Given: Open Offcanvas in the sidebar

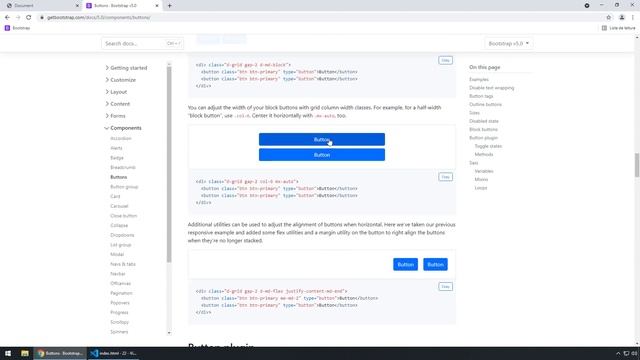Looking at the screenshot, I should pyautogui.click(x=120, y=283).
